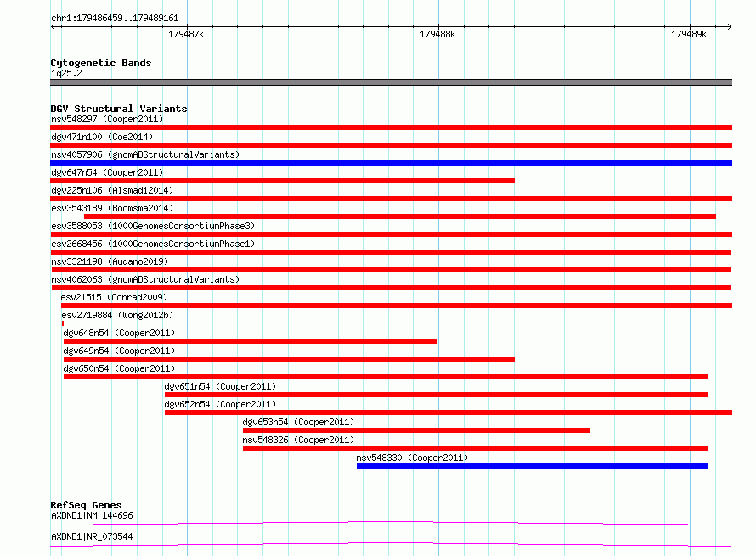The height and width of the screenshot is (556, 756).
Task: Open the blue nsv4057906 gnomAD variant bar
Action: tap(391, 163)
